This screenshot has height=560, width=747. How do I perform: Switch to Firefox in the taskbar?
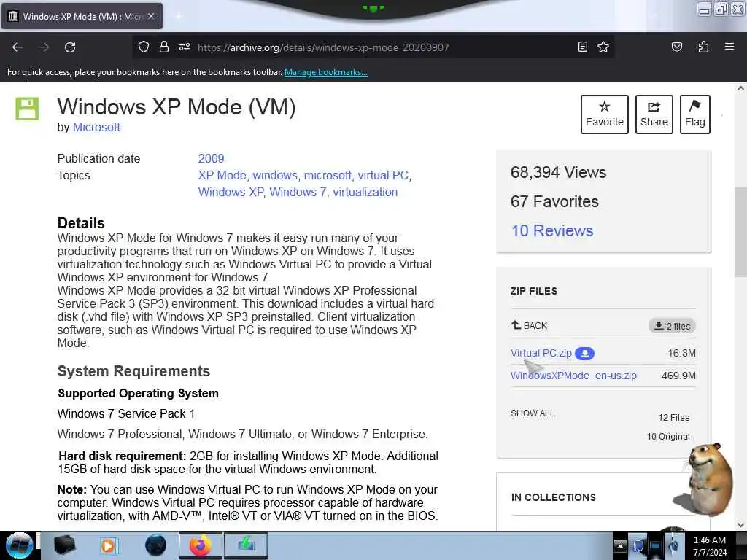coord(200,545)
